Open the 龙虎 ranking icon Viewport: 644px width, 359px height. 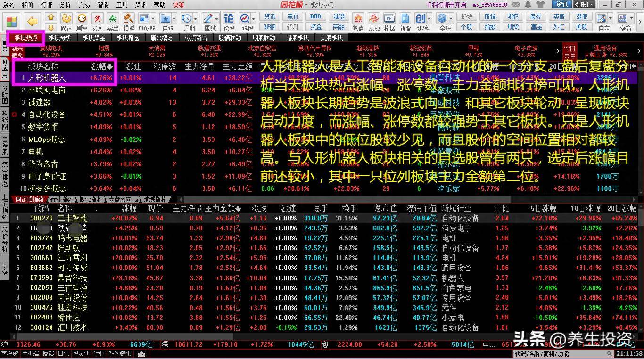[x=374, y=18]
